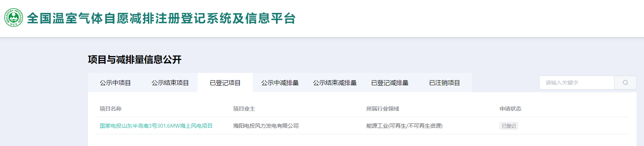The image size is (644, 146).
Task: Click the 所属行业领域 column header
Action: [x=383, y=109]
